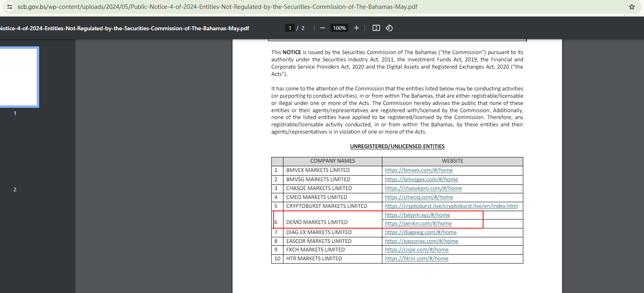Image resolution: width=644 pixels, height=293 pixels.
Task: Open the bmvsgex.com website link
Action: click(x=421, y=180)
